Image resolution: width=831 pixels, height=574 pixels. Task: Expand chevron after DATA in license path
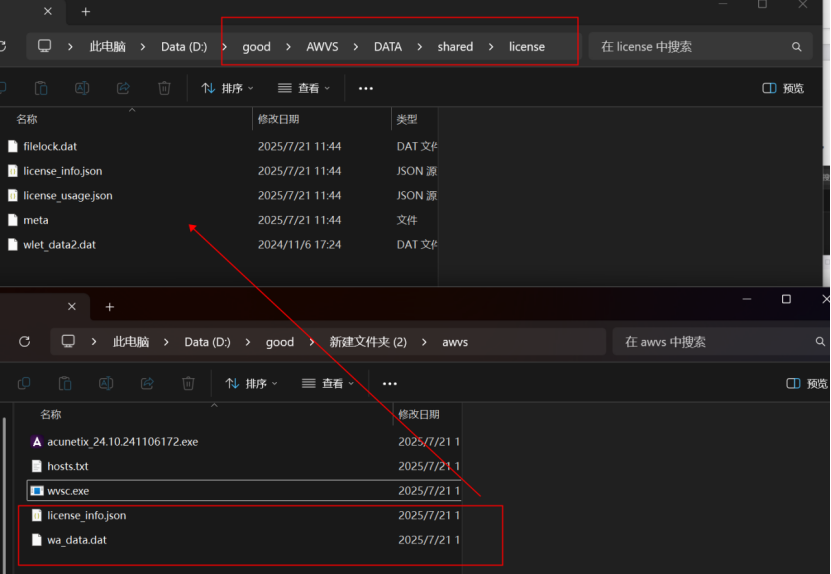pos(420,47)
